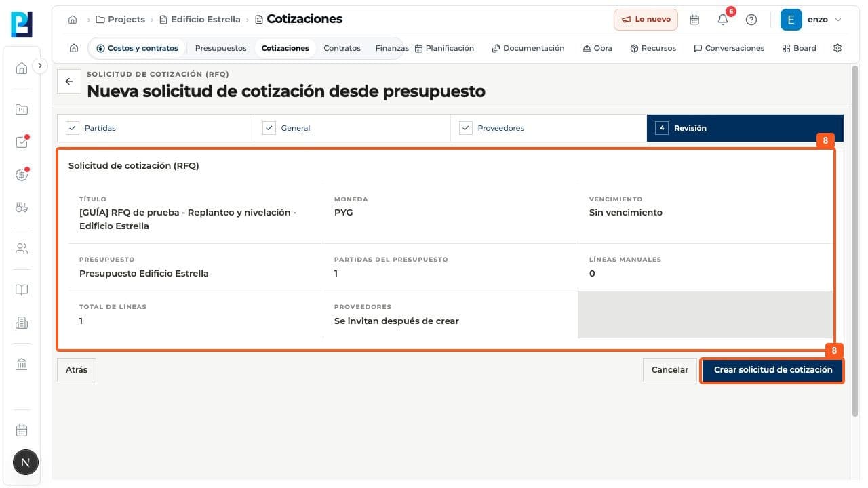Go to the General step
The height and width of the screenshot is (488, 868).
click(x=353, y=128)
